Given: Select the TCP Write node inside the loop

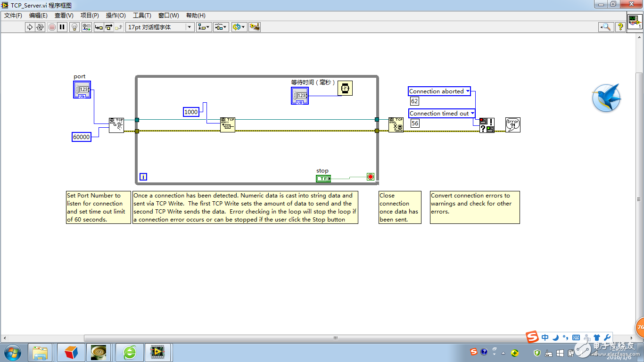Looking at the screenshot, I should [x=228, y=125].
